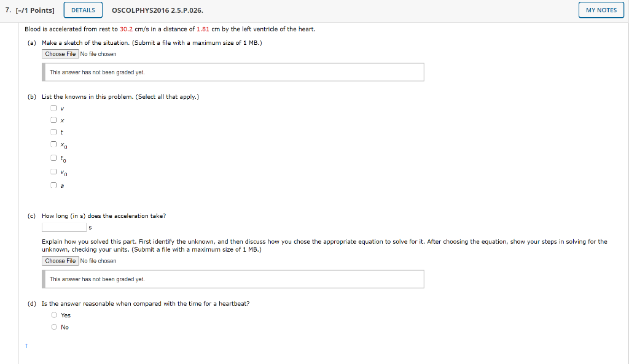
Task: Click the part (a) not graded yet box
Action: 233,72
